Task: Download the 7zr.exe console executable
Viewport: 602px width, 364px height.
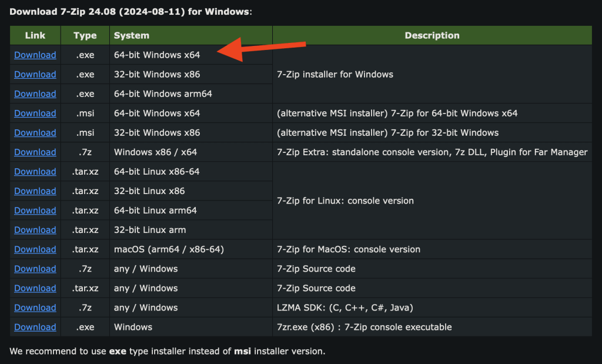Action: point(35,327)
